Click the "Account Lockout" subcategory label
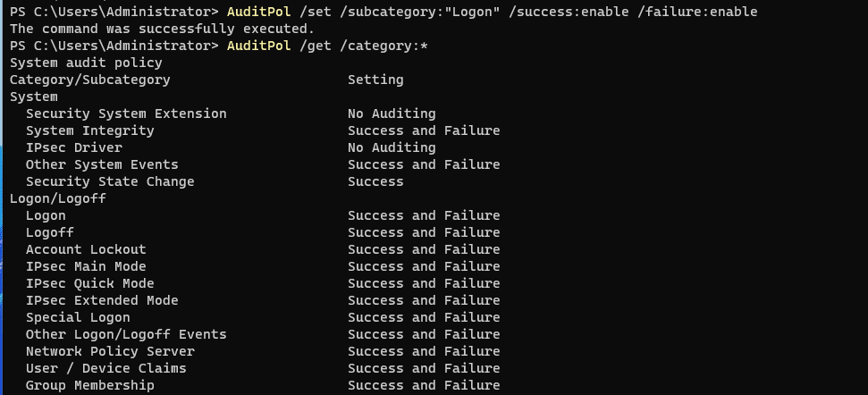 tap(86, 249)
